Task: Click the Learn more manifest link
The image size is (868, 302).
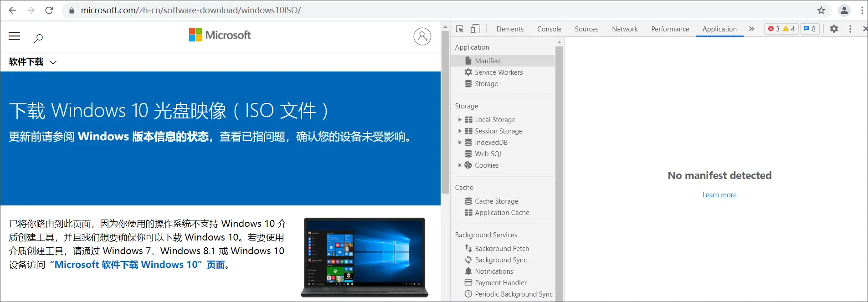Action: point(719,195)
